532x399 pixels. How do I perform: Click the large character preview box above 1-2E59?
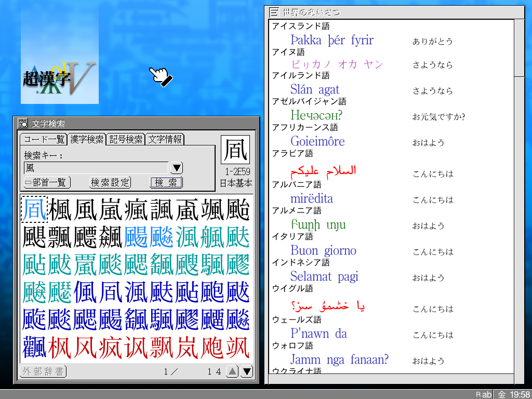tap(235, 150)
